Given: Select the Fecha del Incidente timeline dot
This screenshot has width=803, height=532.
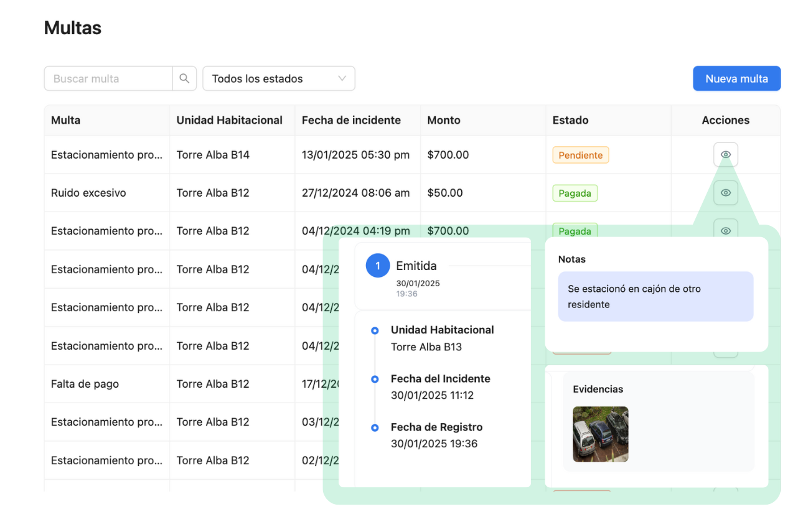Looking at the screenshot, I should pos(375,379).
